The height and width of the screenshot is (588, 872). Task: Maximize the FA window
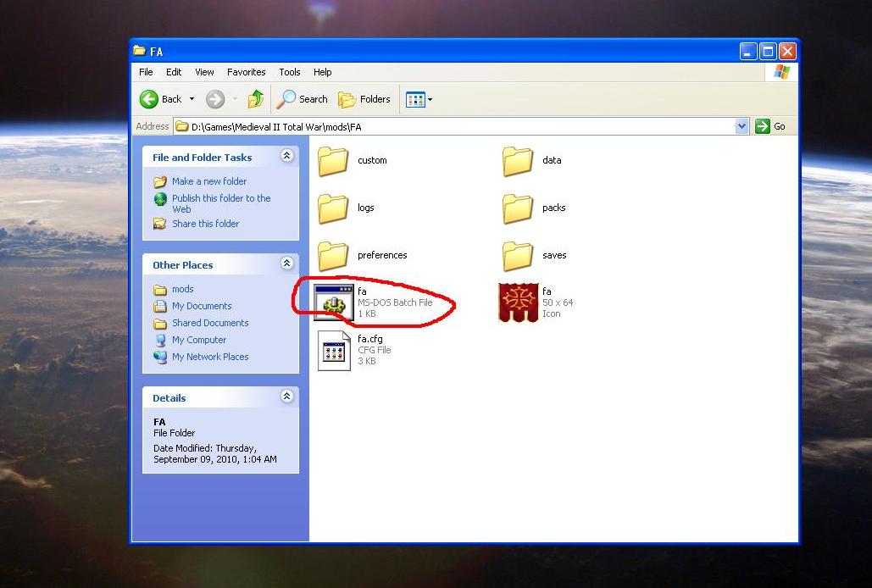tap(768, 52)
